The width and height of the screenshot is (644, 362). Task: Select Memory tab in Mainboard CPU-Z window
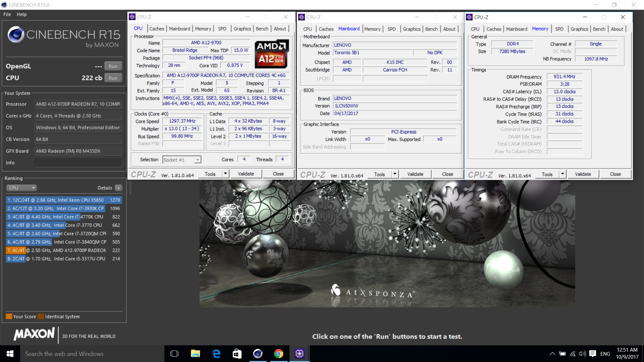[x=372, y=29]
